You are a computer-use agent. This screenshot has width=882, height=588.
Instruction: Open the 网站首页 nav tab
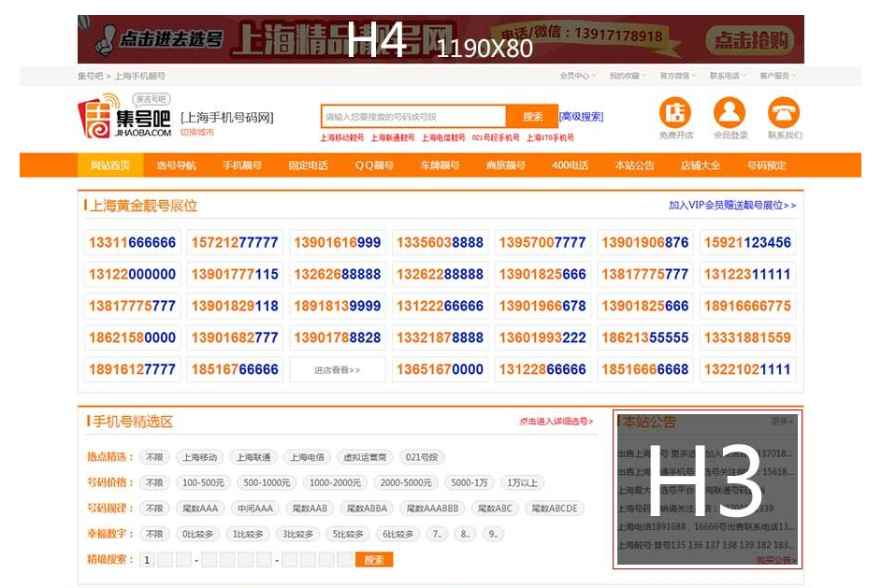pyautogui.click(x=110, y=165)
